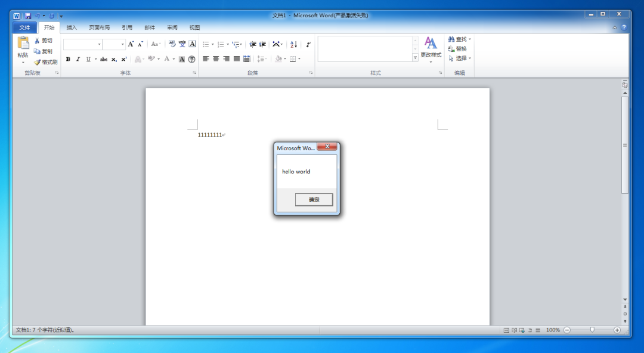The width and height of the screenshot is (644, 353).
Task: Click the zoom in plus button
Action: (617, 330)
